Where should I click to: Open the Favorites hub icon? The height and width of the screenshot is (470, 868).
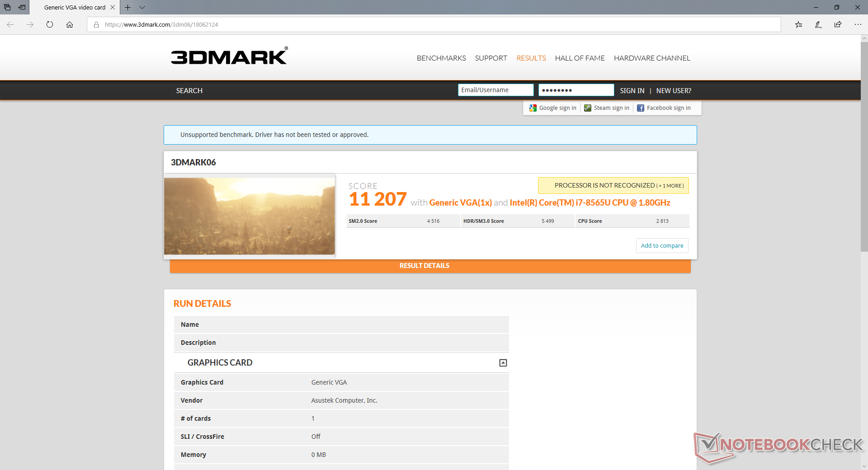point(798,24)
